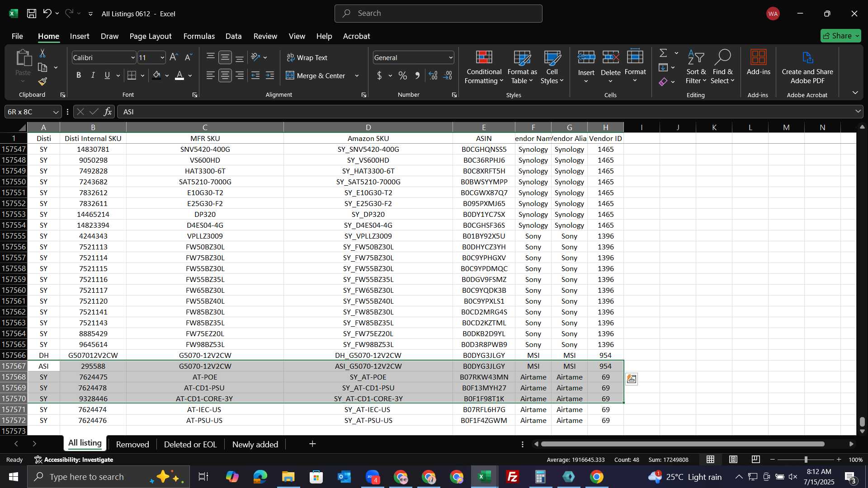Click the Increase Indent icon

pyautogui.click(x=270, y=75)
